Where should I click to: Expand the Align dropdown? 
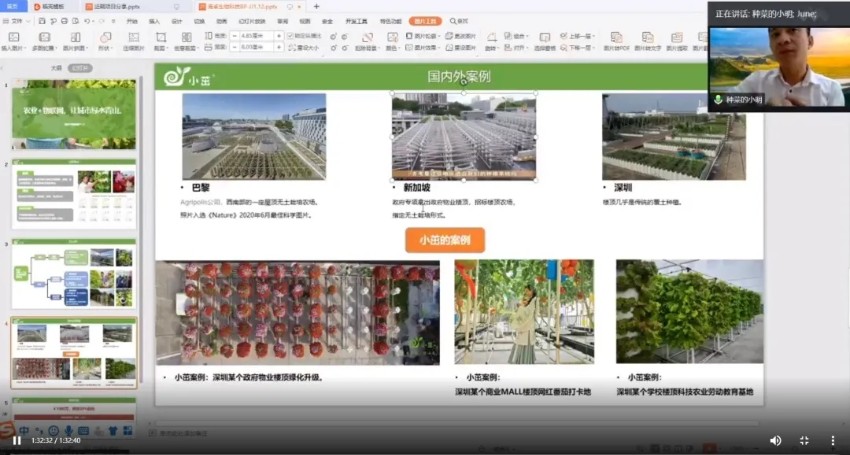(x=525, y=48)
